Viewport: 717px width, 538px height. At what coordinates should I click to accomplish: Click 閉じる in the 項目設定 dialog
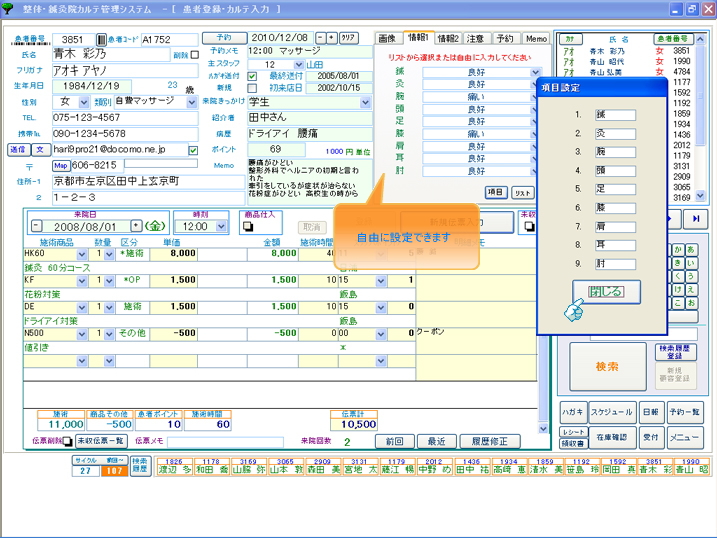click(x=606, y=292)
